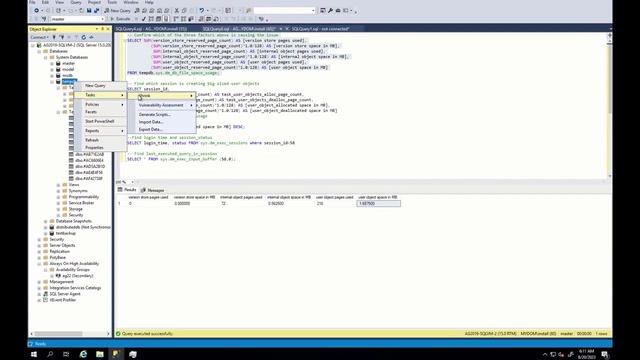The image size is (640, 360).
Task: Select the XEvent Profiler node
Action: 63,300
